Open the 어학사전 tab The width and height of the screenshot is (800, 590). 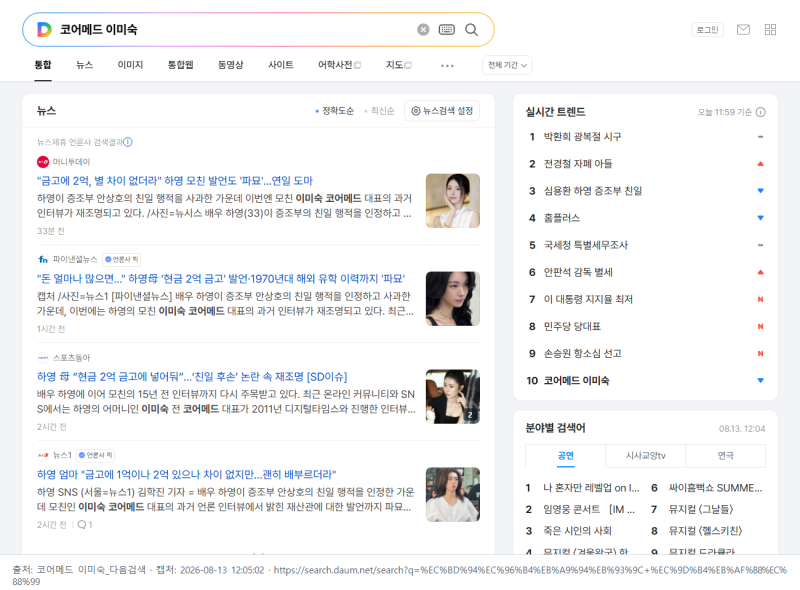(339, 65)
